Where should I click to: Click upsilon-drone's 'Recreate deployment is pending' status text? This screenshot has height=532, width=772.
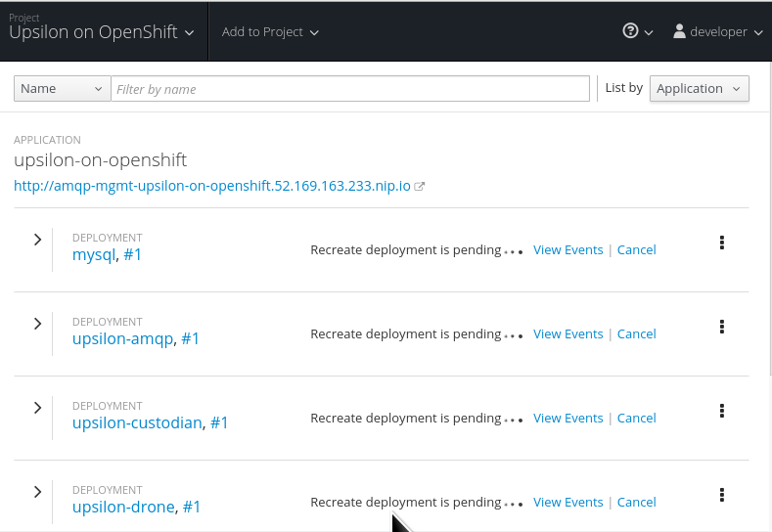pyautogui.click(x=406, y=503)
